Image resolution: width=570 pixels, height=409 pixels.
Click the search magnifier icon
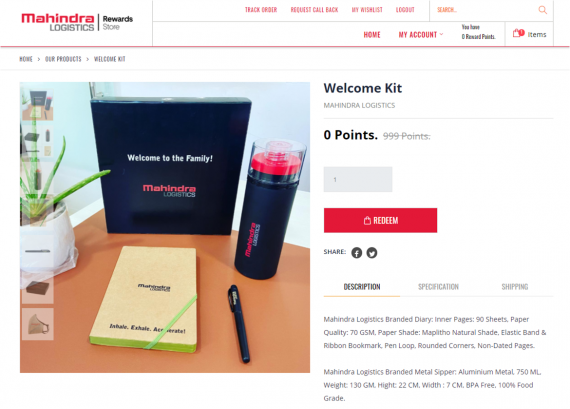click(542, 10)
